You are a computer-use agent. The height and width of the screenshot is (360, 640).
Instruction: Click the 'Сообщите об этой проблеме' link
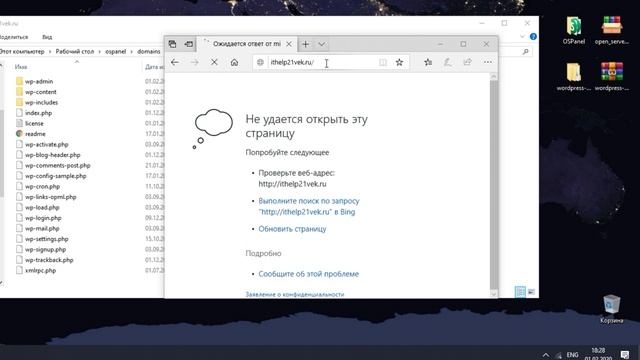coord(309,274)
